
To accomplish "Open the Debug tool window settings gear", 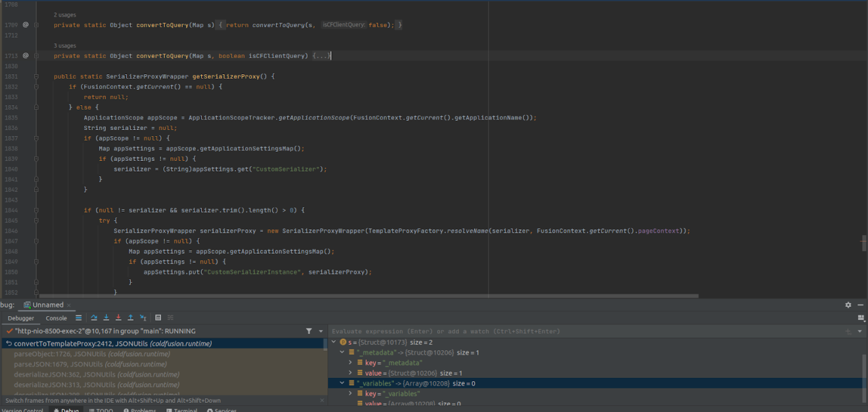I will pos(848,305).
